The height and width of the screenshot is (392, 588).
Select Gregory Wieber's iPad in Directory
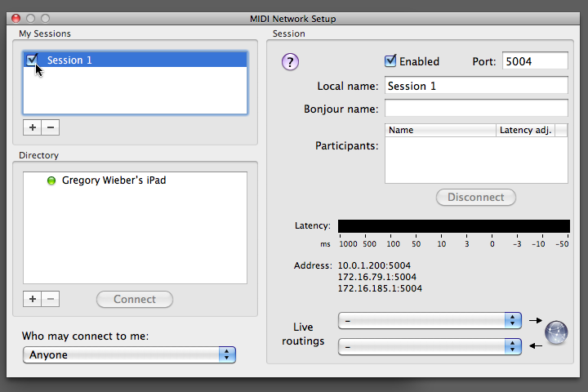(114, 180)
